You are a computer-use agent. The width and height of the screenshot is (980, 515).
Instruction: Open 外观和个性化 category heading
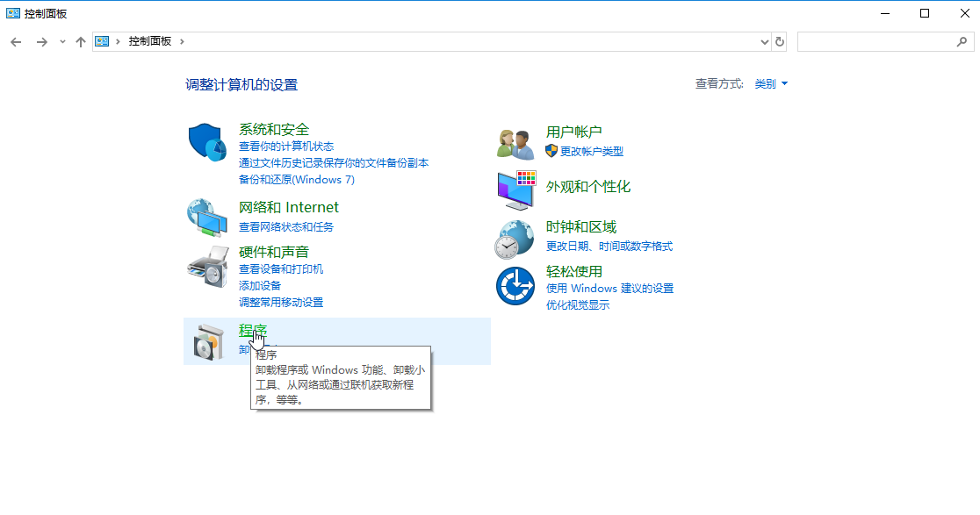tap(588, 187)
